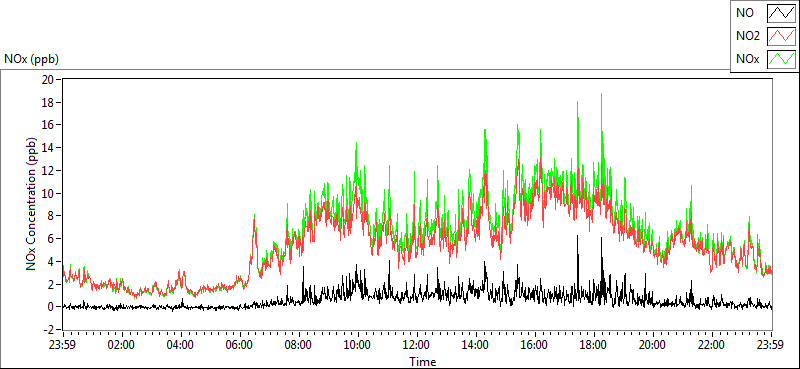Viewport: 800px width, 369px height.
Task: Click the NOx Concentration (ppb) axis label
Action: click(31, 204)
